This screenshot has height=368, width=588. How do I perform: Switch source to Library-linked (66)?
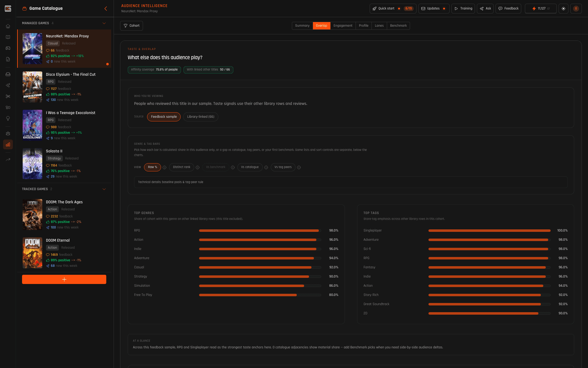201,117
